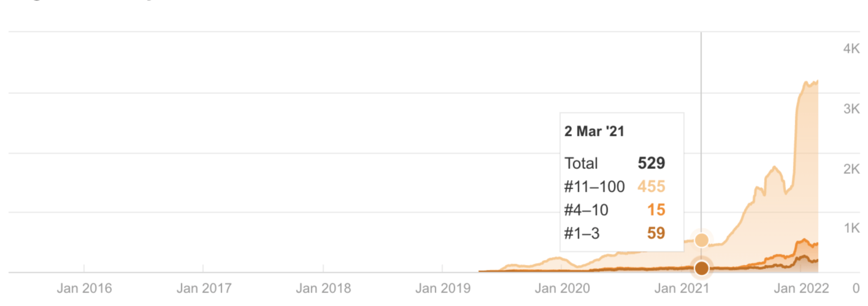Click the #11–100 value 455 in tooltip
The height and width of the screenshot is (306, 868).
(x=651, y=186)
